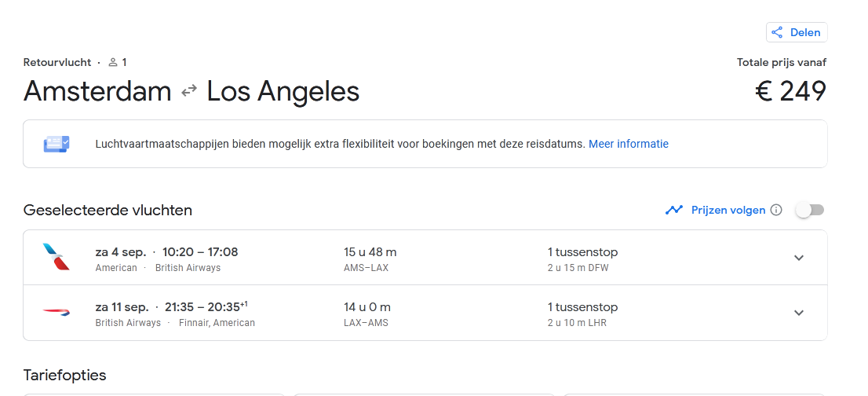Click the American Airlines logo
This screenshot has height=396, width=868.
(x=56, y=257)
